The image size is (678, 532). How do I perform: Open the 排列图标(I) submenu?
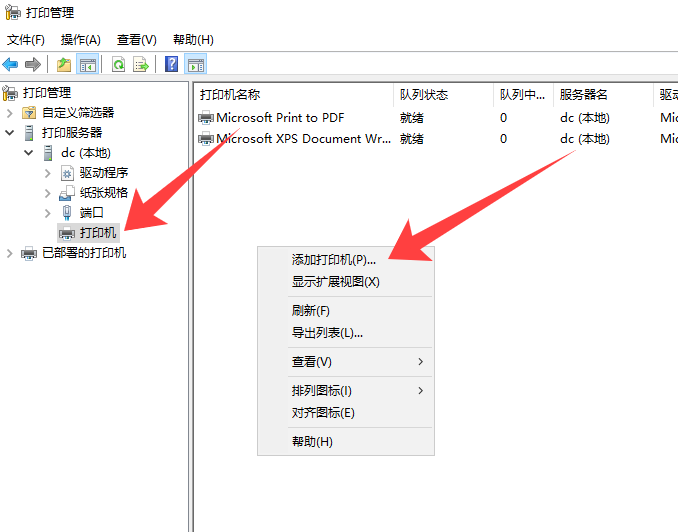(322, 390)
